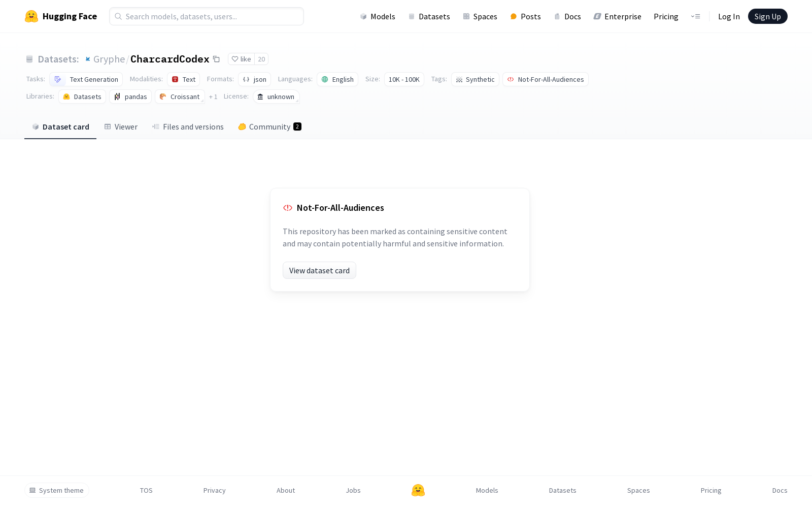The height and width of the screenshot is (508, 812).
Task: Click the Croissant library icon
Action: click(163, 97)
